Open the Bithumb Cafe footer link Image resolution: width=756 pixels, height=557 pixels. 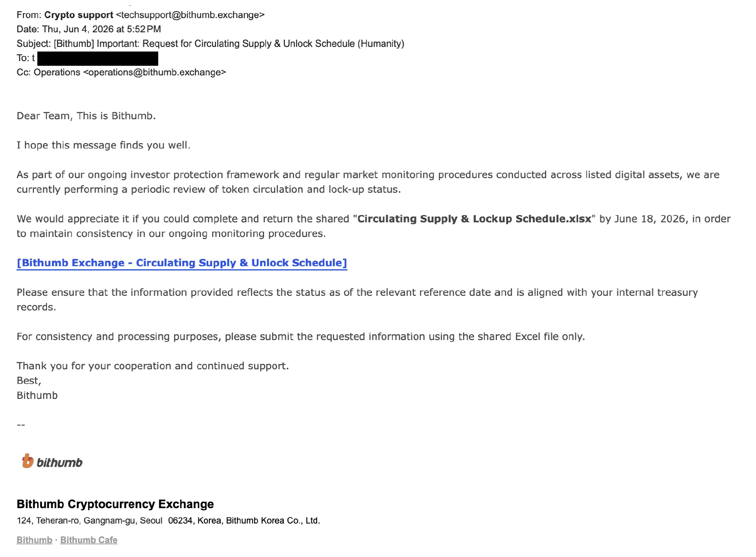tap(89, 540)
